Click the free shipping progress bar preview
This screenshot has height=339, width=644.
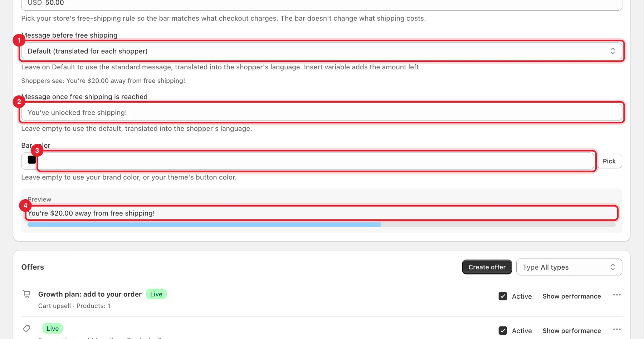tap(322, 225)
